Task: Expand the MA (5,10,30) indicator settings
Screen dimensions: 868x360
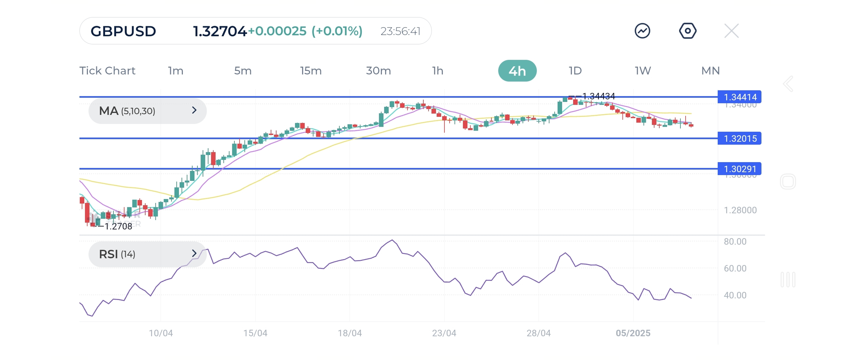Action: pyautogui.click(x=194, y=111)
